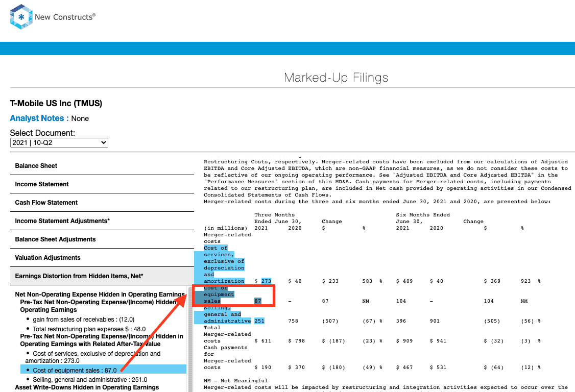Click the T-Mobile US Inc (TMUS) title

[x=56, y=104]
